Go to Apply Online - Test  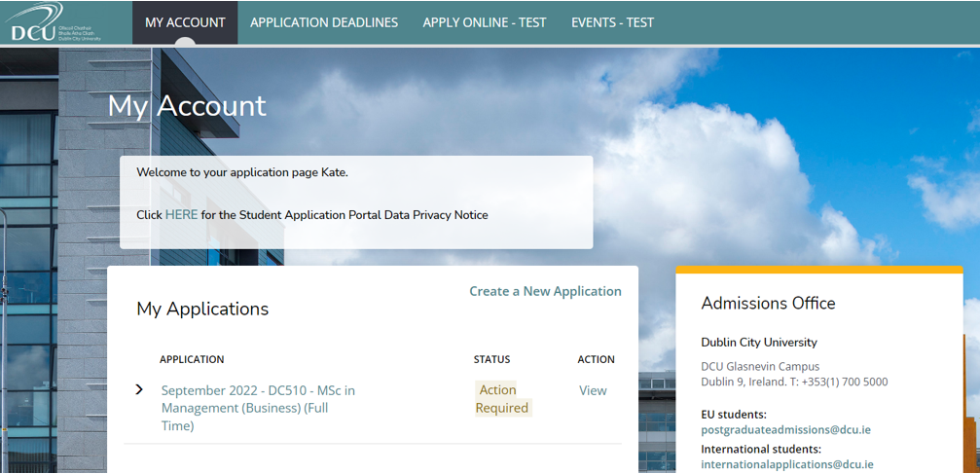[x=485, y=22]
